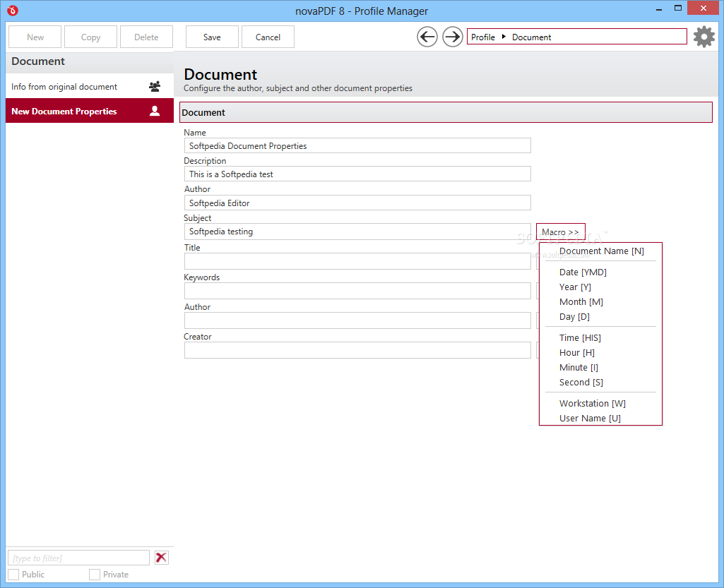Click the Subject input field

coord(357,232)
